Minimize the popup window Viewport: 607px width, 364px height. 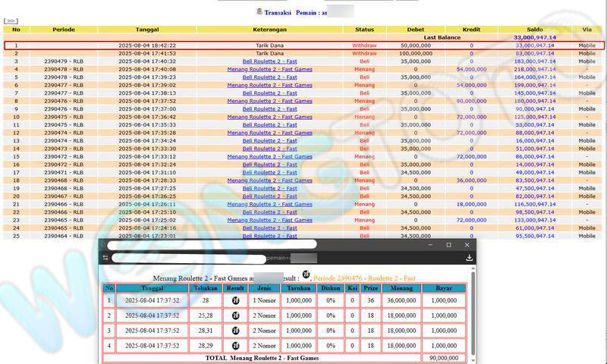430,245
